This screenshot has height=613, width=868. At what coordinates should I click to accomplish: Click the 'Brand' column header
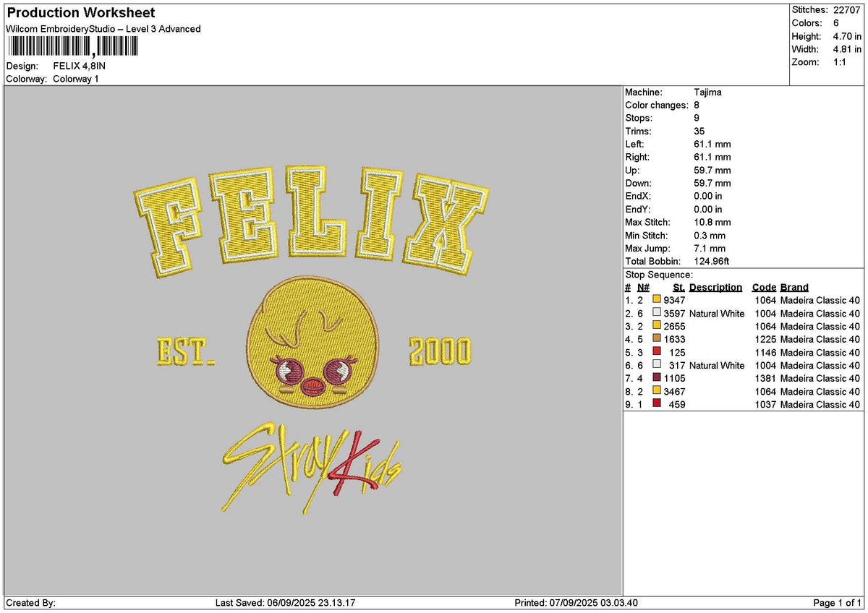point(795,287)
